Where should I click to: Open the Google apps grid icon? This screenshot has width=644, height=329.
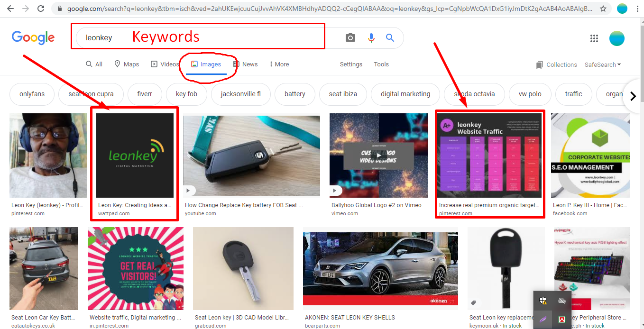[x=594, y=38]
